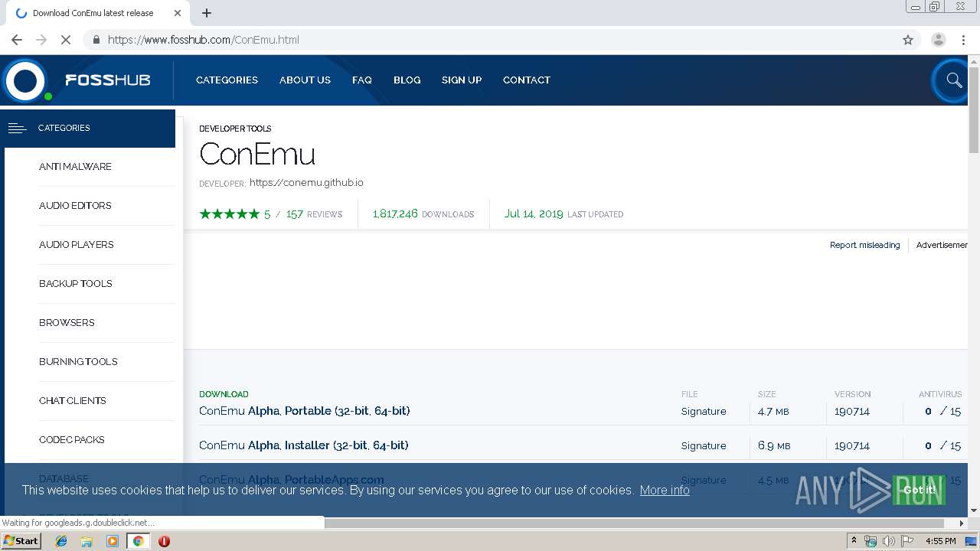Image resolution: width=980 pixels, height=551 pixels.
Task: Open the FAQ page
Action: click(362, 80)
